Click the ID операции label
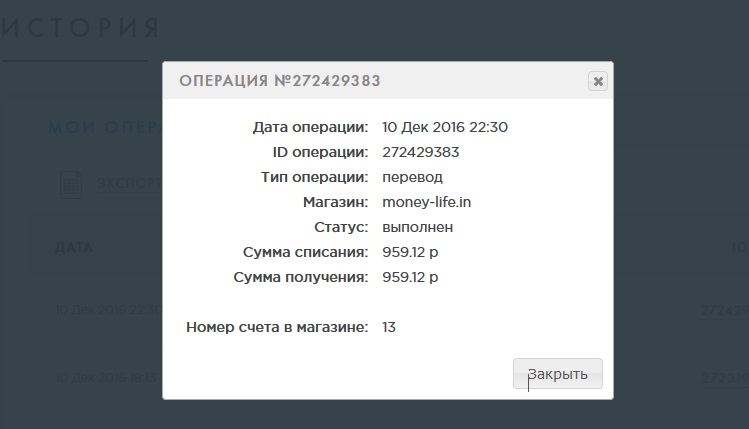749x429 pixels. (320, 152)
